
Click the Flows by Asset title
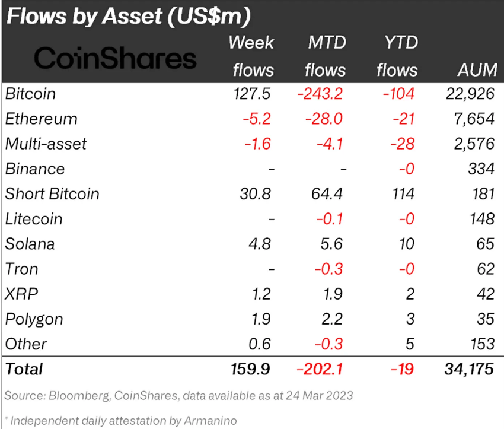[127, 16]
